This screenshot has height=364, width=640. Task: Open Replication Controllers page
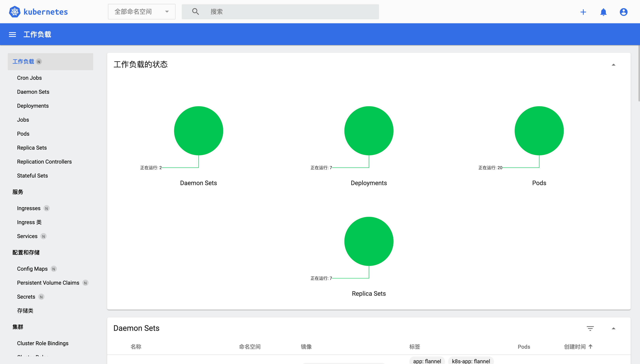44,161
